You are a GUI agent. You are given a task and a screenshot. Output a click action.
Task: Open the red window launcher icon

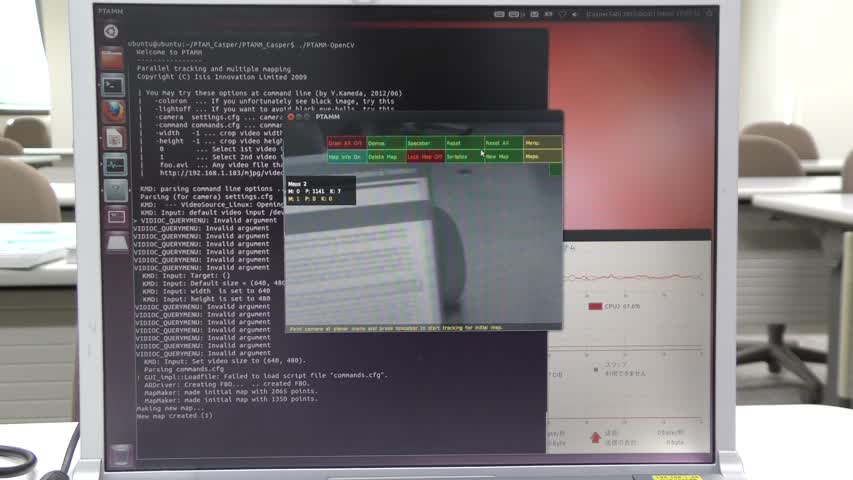click(116, 217)
